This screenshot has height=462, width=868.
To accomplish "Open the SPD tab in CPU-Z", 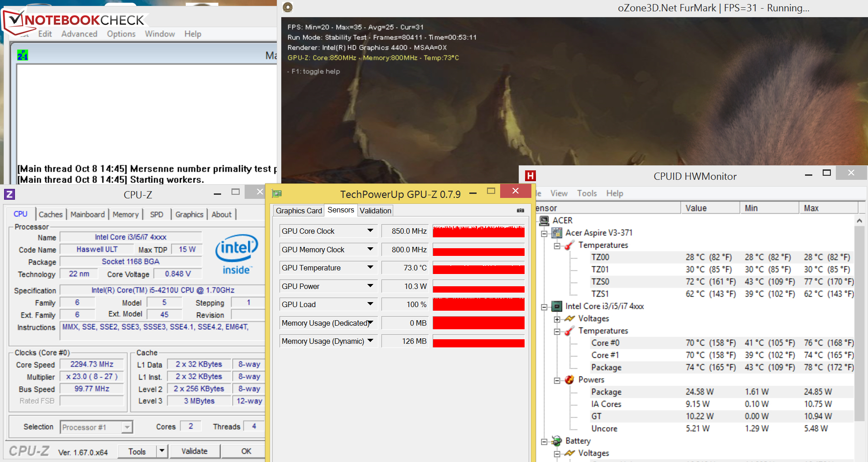I will click(x=157, y=214).
